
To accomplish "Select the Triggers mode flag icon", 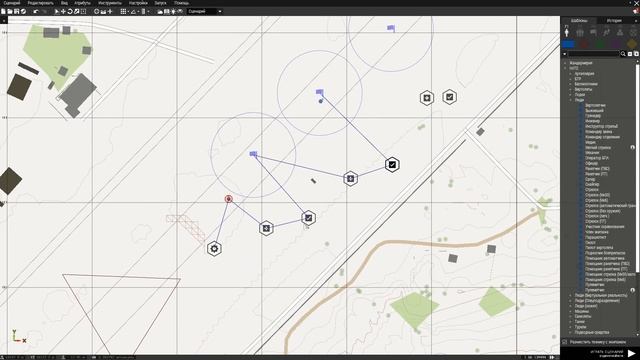I will click(x=593, y=32).
